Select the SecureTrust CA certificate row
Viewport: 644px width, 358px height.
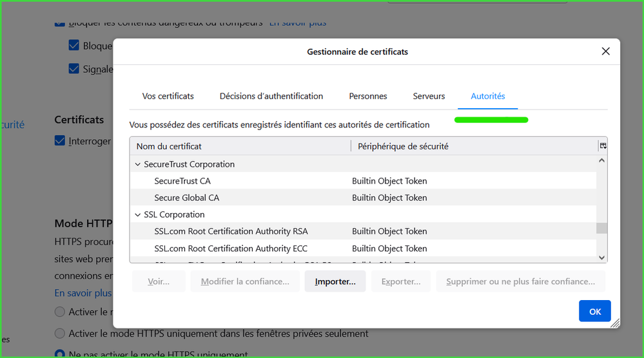click(182, 181)
